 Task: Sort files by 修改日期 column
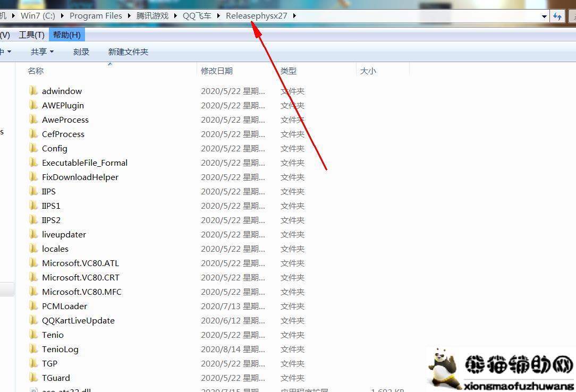tap(217, 71)
